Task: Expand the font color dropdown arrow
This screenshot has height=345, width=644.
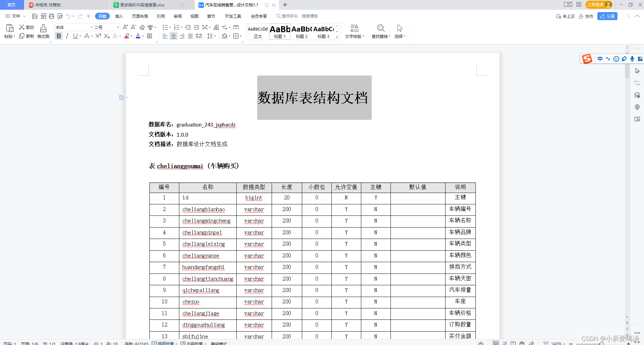Action: pos(142,36)
